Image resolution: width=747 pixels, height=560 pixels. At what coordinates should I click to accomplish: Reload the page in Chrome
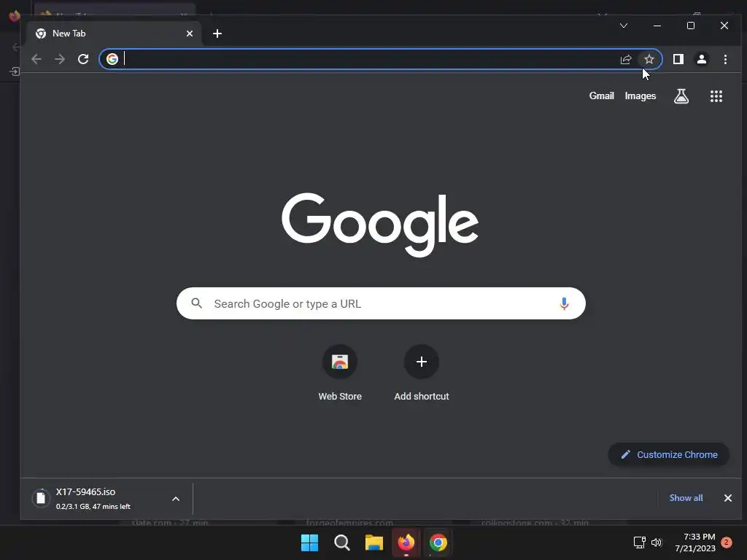click(83, 59)
